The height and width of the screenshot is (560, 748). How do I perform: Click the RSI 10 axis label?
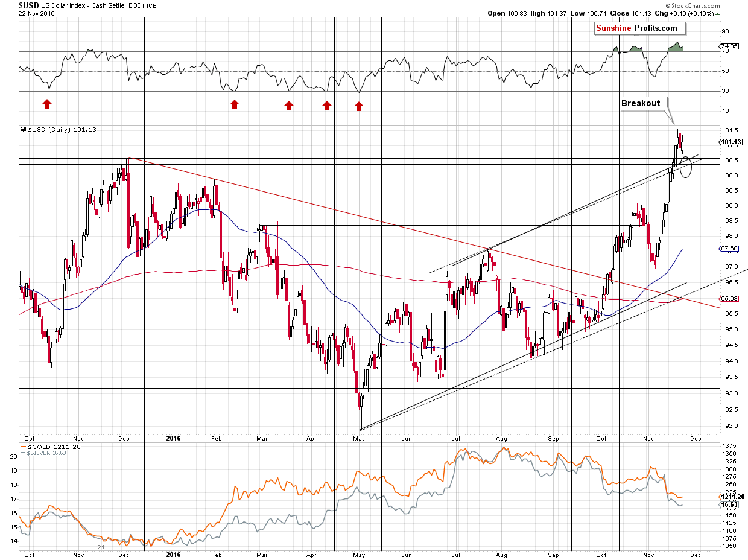(726, 111)
